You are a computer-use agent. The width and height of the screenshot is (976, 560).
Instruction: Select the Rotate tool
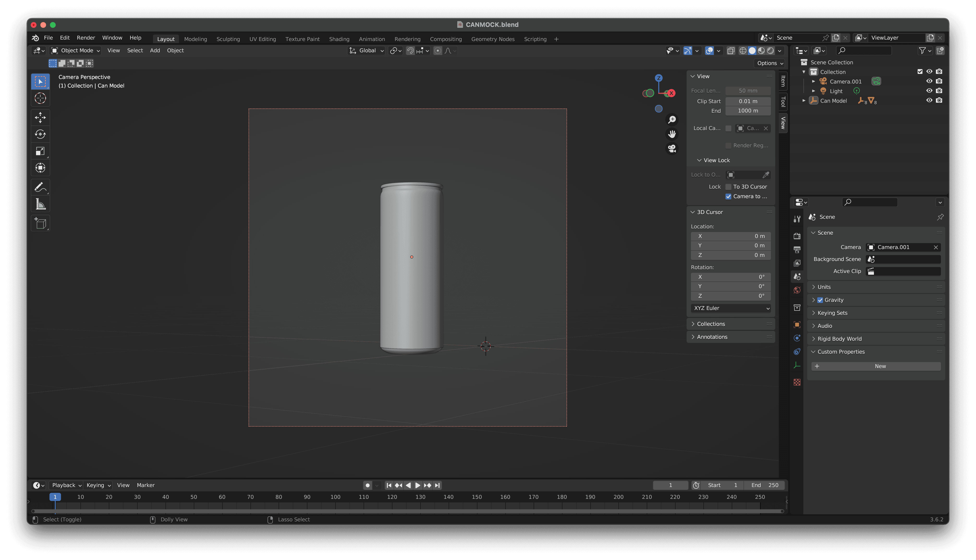coord(40,134)
